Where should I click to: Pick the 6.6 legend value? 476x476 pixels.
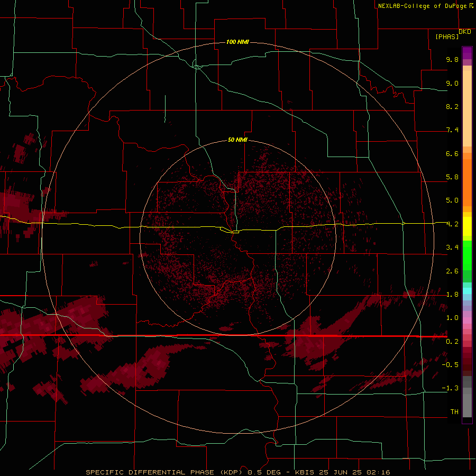pyautogui.click(x=452, y=153)
